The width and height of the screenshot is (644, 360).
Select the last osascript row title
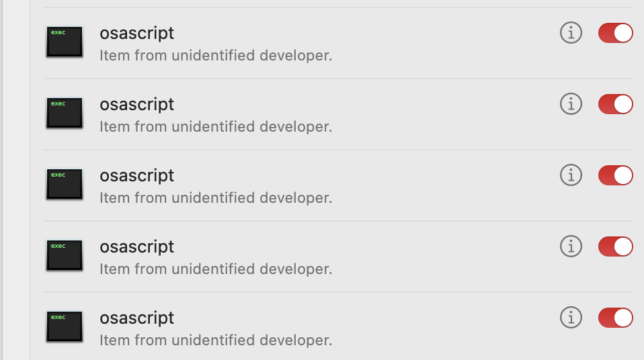136,318
